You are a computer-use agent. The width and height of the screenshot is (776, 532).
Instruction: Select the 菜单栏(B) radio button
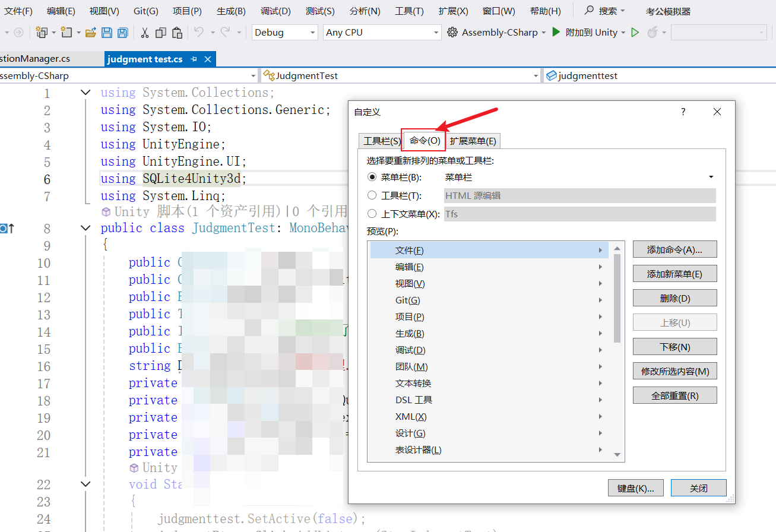pos(372,177)
